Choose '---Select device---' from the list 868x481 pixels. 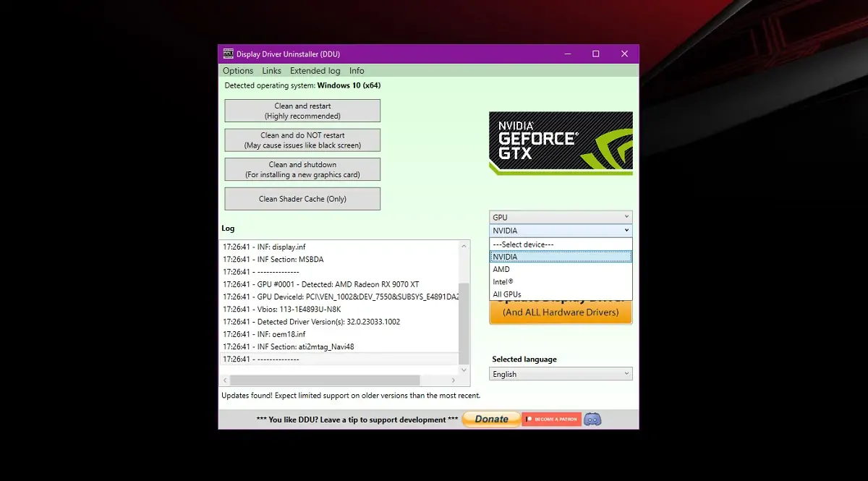click(561, 244)
